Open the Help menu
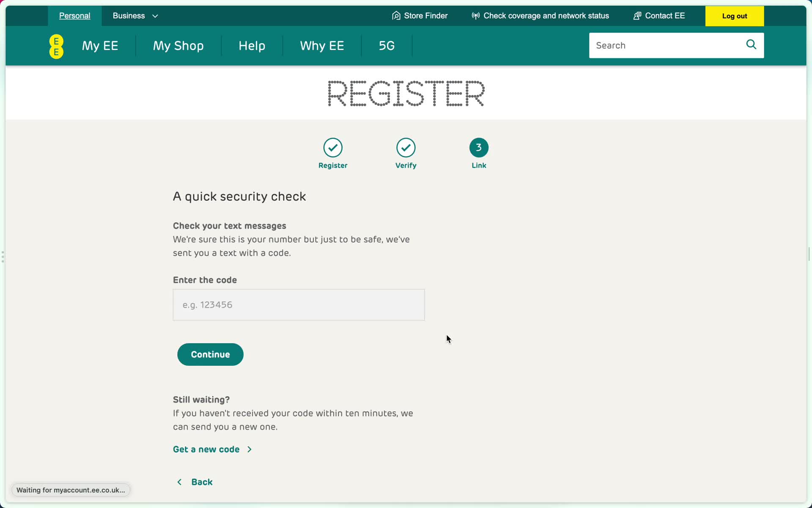812x508 pixels. pos(252,46)
